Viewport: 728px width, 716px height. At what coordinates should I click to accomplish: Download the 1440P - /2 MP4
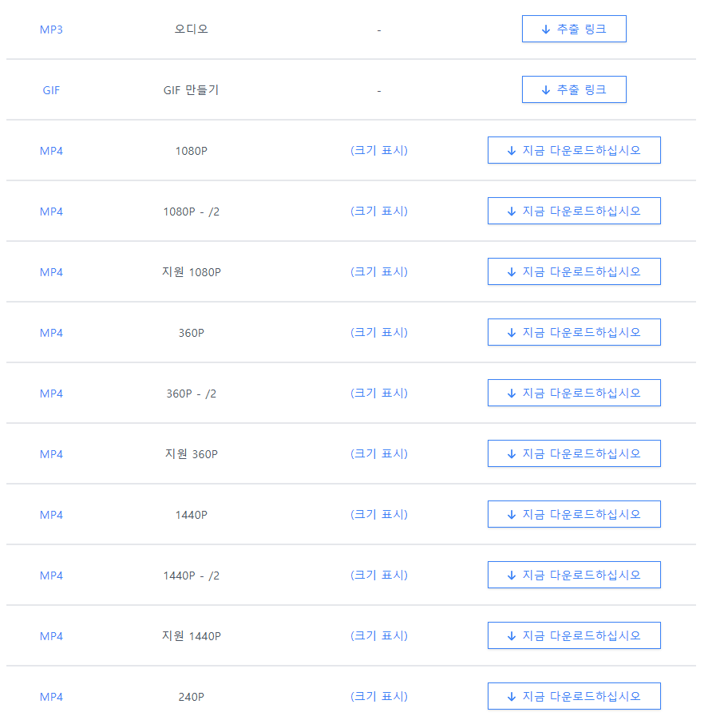[574, 575]
